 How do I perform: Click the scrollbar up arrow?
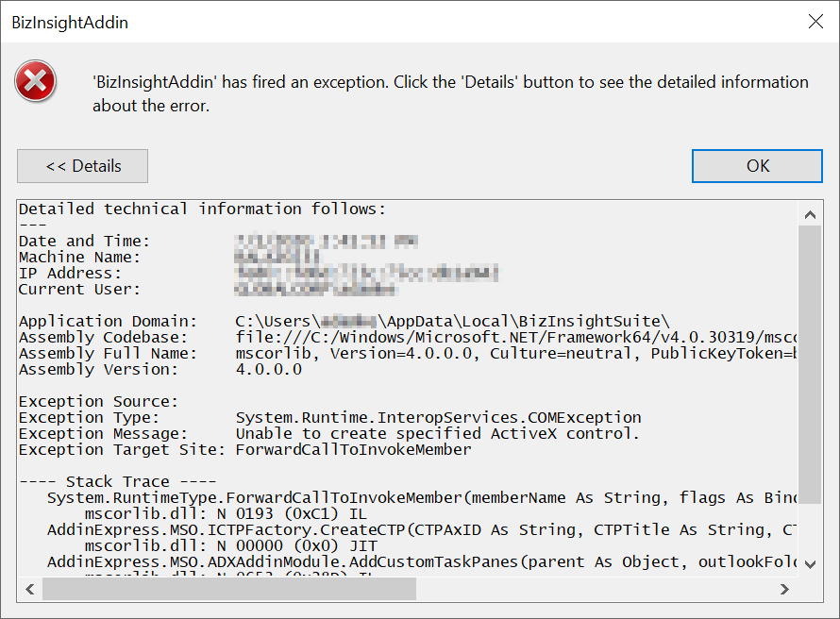point(810,213)
